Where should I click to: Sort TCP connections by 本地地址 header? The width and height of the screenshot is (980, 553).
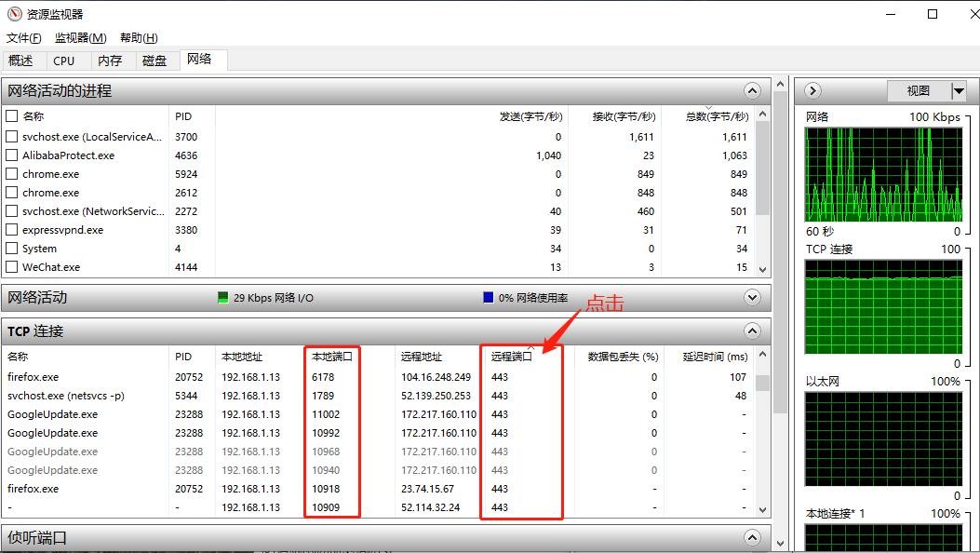pyautogui.click(x=242, y=357)
